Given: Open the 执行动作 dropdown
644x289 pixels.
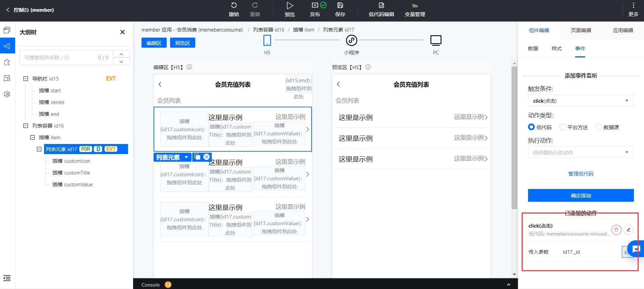Looking at the screenshot, I should [x=581, y=152].
